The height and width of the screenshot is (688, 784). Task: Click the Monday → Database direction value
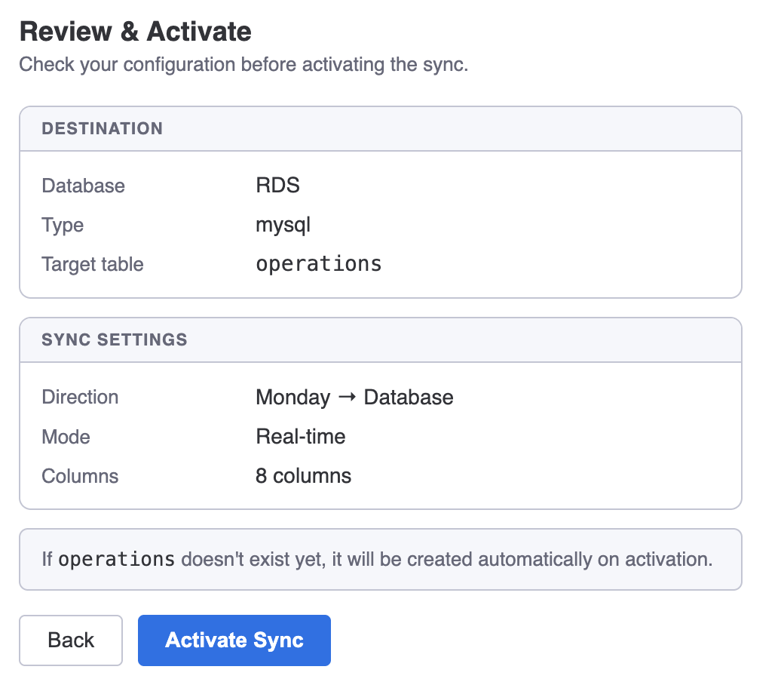pos(354,397)
